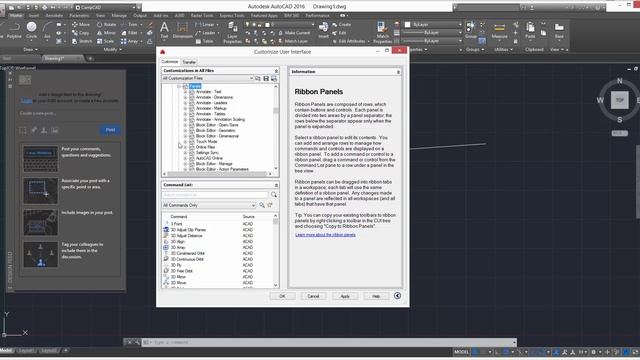The image size is (640, 360).
Task: Open Layer Properties from the ribbon
Action: click(x=233, y=33)
